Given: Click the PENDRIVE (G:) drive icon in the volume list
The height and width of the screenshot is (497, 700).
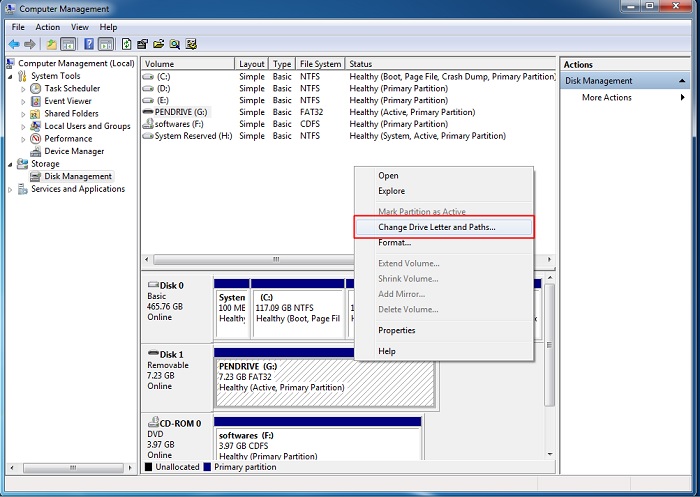Looking at the screenshot, I should click(148, 112).
